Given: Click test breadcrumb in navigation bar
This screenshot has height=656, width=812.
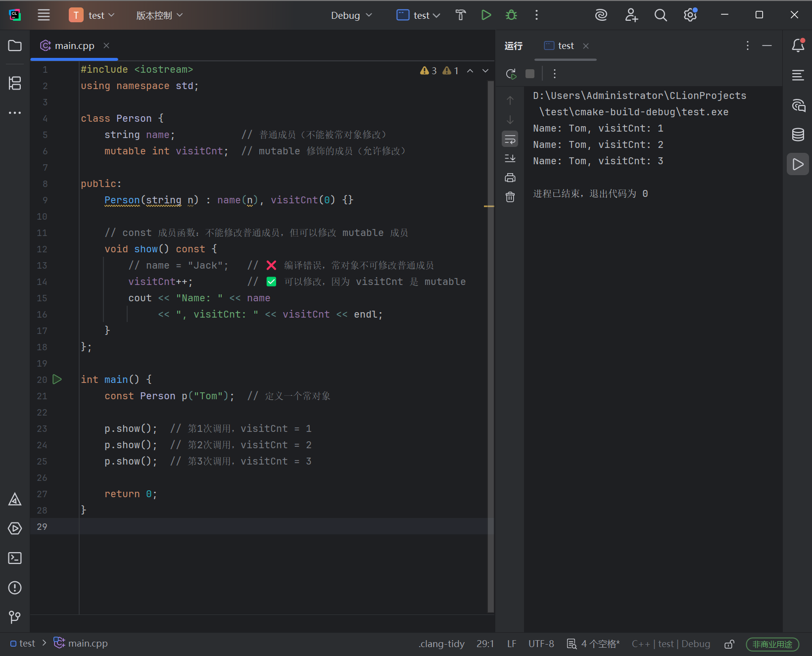Looking at the screenshot, I should coord(23,644).
